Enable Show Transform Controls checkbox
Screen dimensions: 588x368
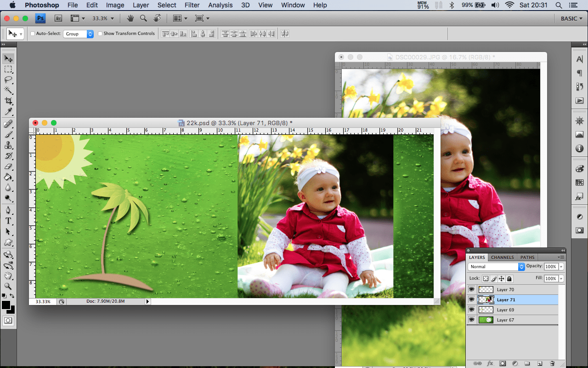pyautogui.click(x=100, y=34)
